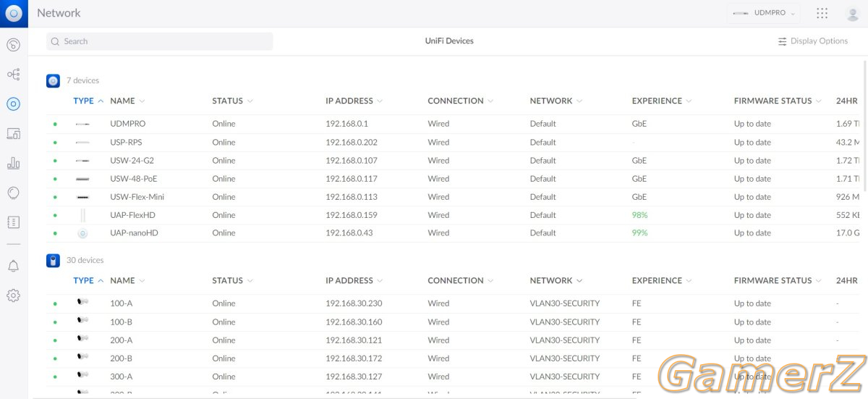Viewport: 868px width, 399px height.
Task: Click the UniFi Devices page heading
Action: 449,41
